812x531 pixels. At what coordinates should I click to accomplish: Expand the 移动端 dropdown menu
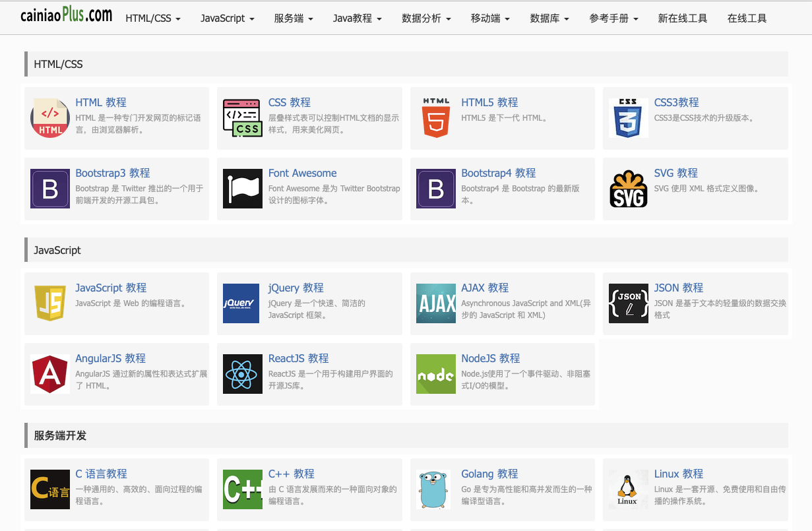point(490,18)
